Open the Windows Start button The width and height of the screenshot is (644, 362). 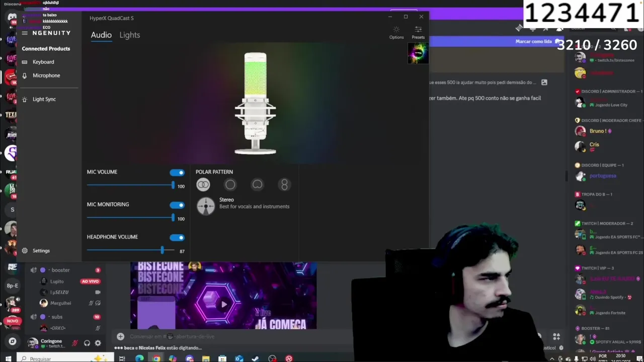(8, 358)
